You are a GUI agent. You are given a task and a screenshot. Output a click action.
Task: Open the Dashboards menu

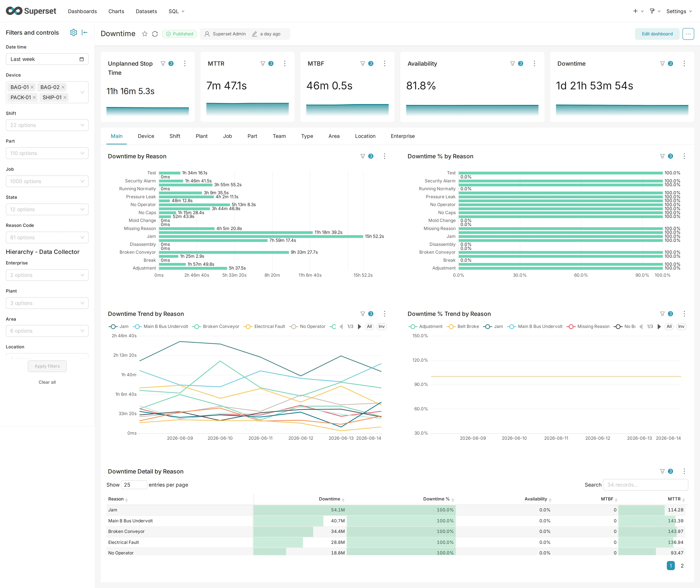pyautogui.click(x=82, y=11)
